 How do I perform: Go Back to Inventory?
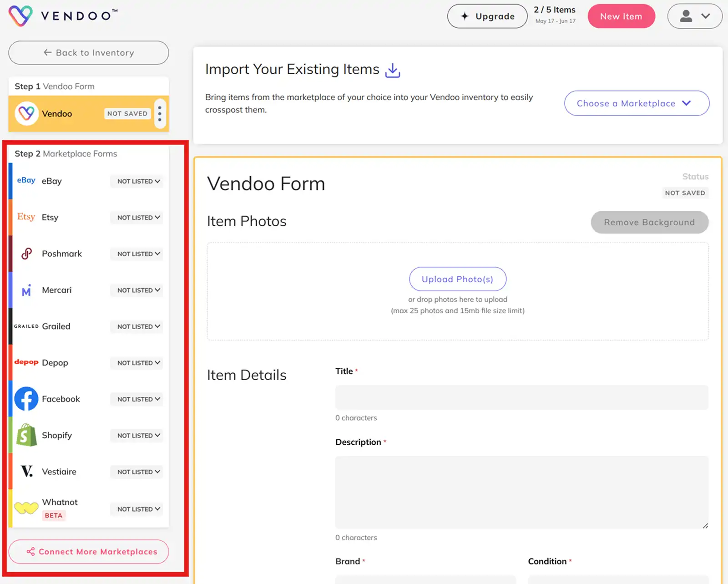click(x=89, y=53)
